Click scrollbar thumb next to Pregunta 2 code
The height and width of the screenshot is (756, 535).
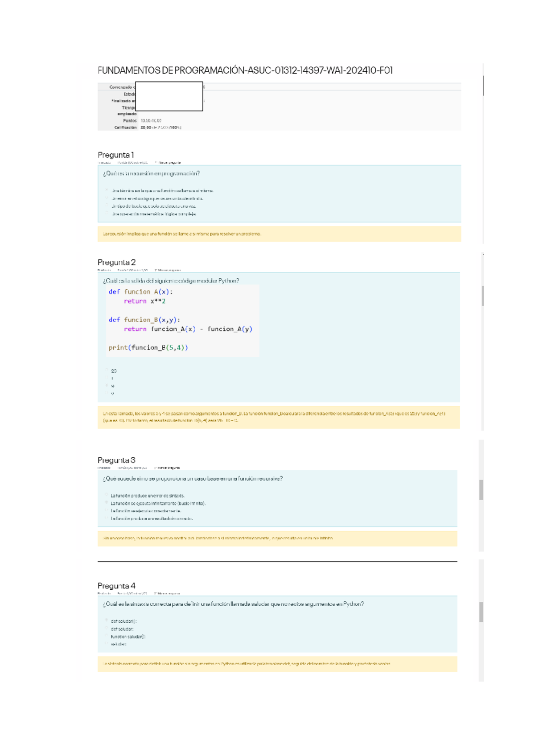click(483, 296)
